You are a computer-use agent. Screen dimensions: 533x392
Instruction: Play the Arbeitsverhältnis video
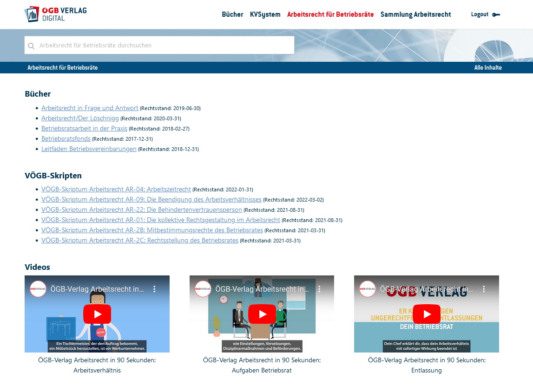[x=97, y=314]
